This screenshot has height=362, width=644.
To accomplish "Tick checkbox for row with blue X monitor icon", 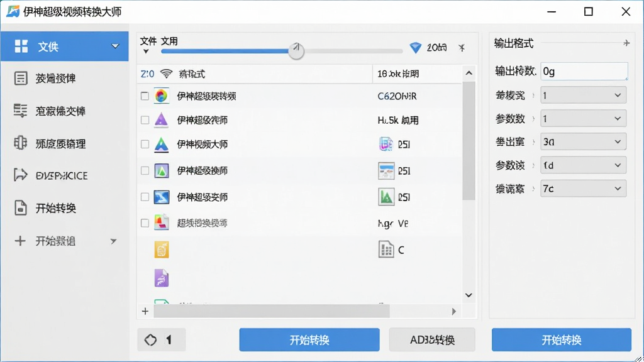I will pyautogui.click(x=145, y=197).
